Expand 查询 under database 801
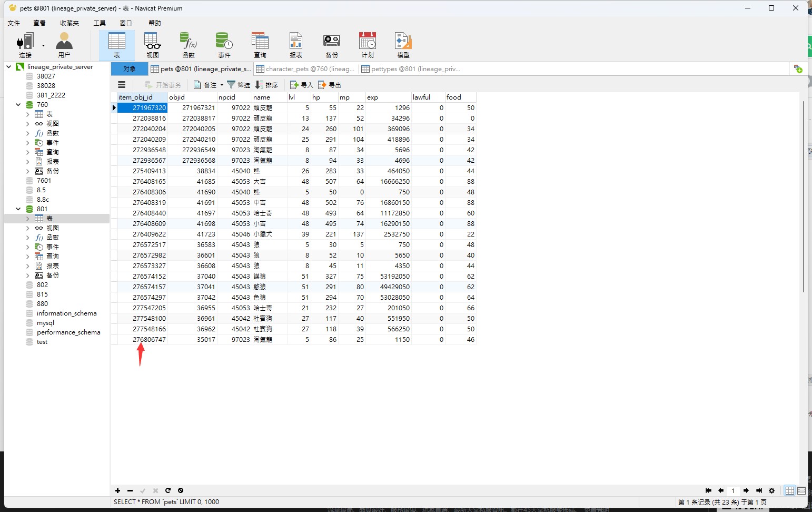 [x=28, y=257]
